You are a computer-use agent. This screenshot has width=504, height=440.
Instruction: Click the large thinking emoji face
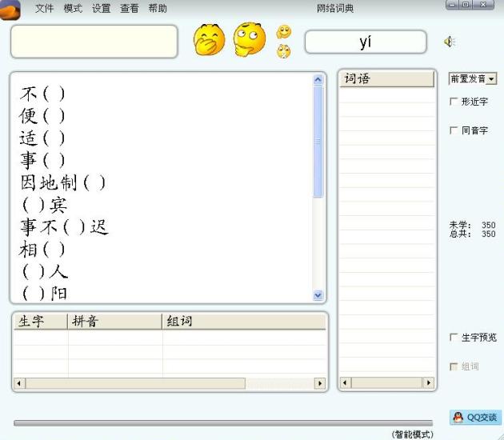tap(249, 39)
